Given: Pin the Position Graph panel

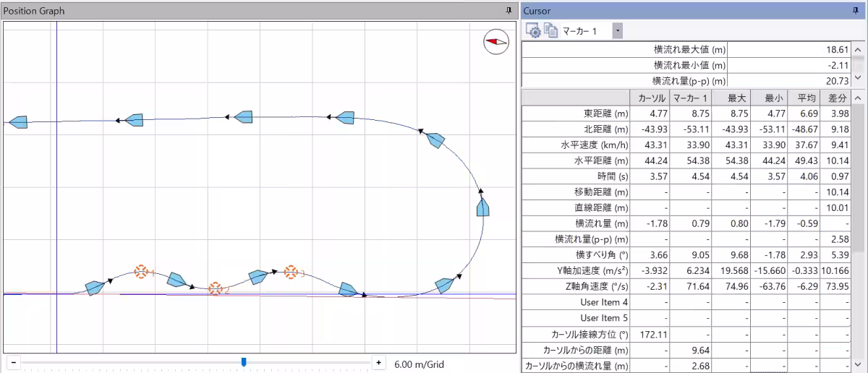Looking at the screenshot, I should pos(509,11).
